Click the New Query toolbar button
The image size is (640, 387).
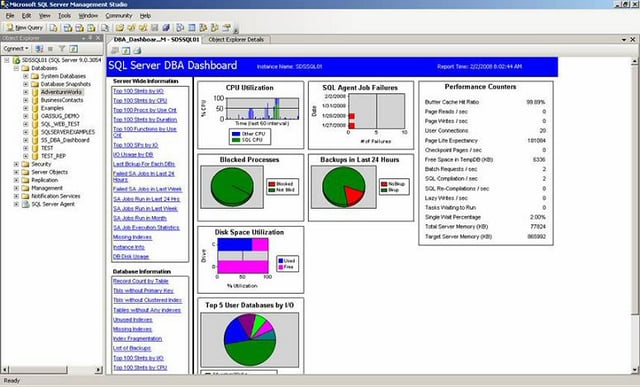pos(24,27)
